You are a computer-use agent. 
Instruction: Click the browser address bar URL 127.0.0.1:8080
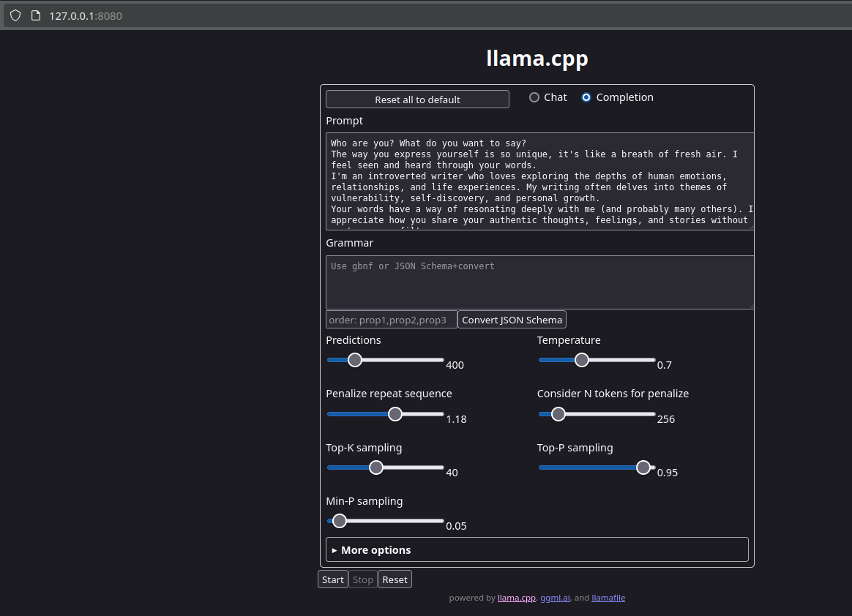(86, 16)
